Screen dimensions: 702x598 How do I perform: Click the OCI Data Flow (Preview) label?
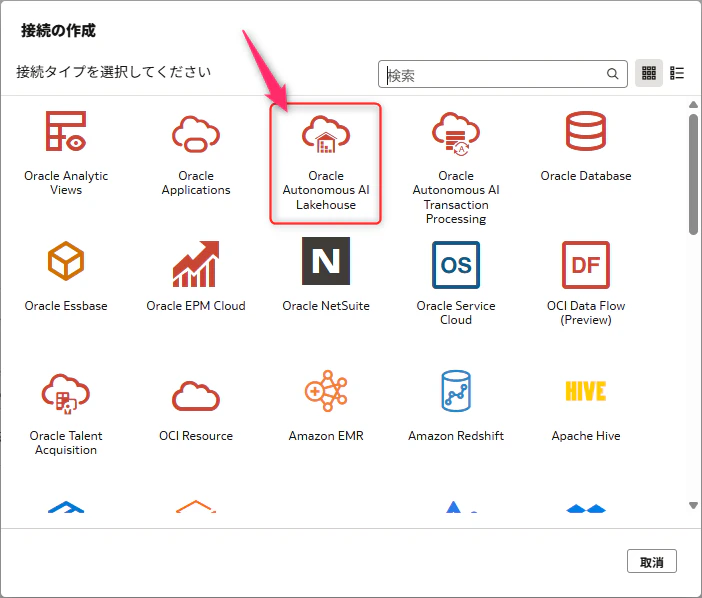click(x=586, y=312)
